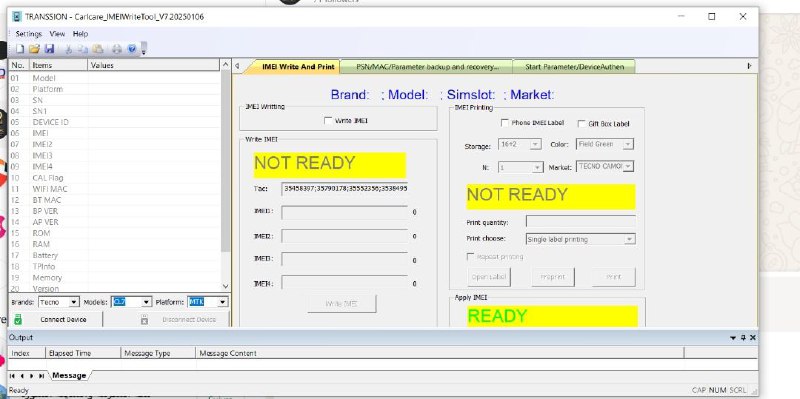Enable the Write IMEI checkbox
800x399 pixels.
click(328, 121)
